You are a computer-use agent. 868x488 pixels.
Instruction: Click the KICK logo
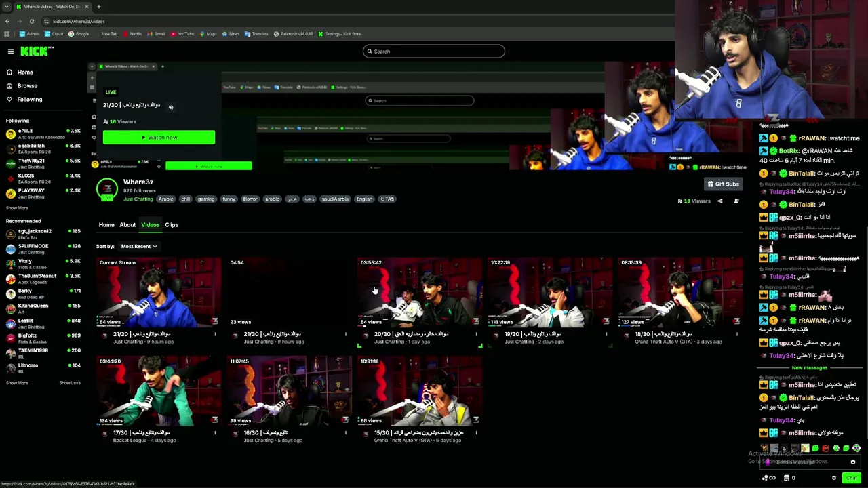coord(37,51)
